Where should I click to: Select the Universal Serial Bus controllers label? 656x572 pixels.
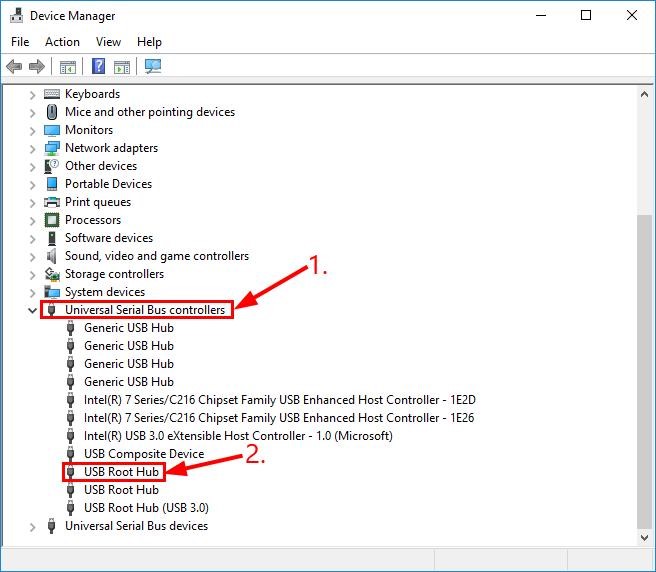click(x=145, y=310)
